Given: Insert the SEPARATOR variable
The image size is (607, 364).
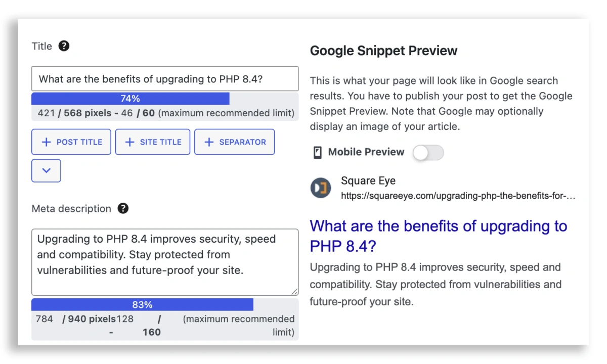Looking at the screenshot, I should coord(234,142).
